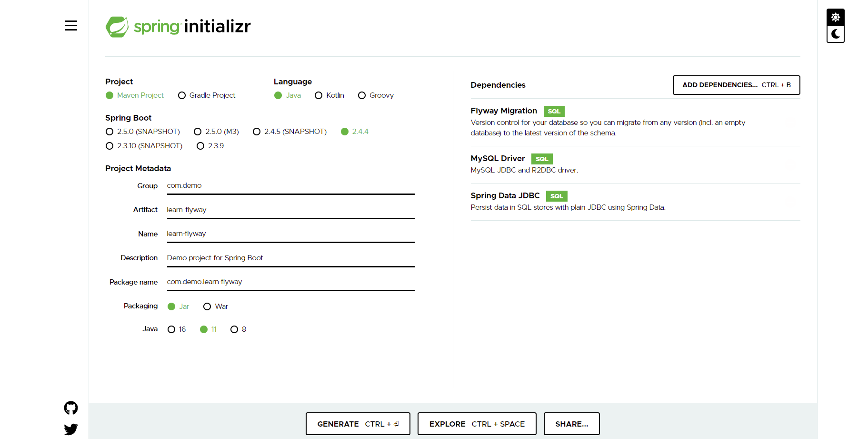This screenshot has height=439, width=868.
Task: Choose Java as the language
Action: [x=288, y=95]
